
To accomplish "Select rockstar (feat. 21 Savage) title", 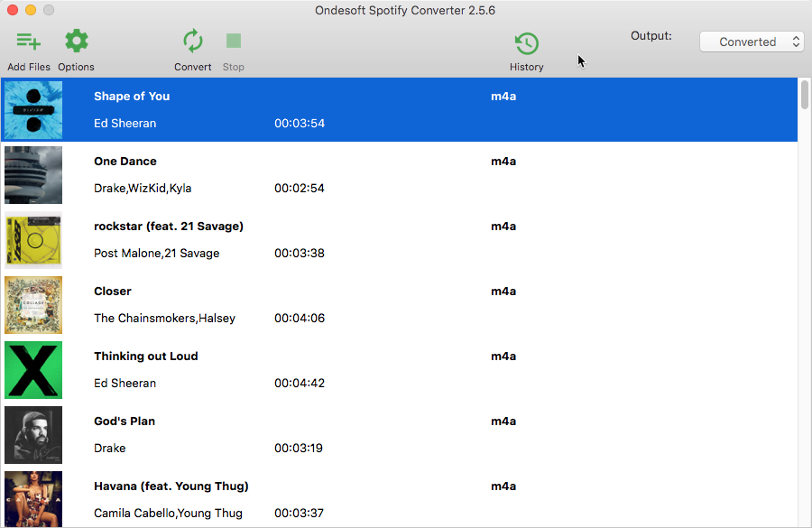I will point(169,227).
